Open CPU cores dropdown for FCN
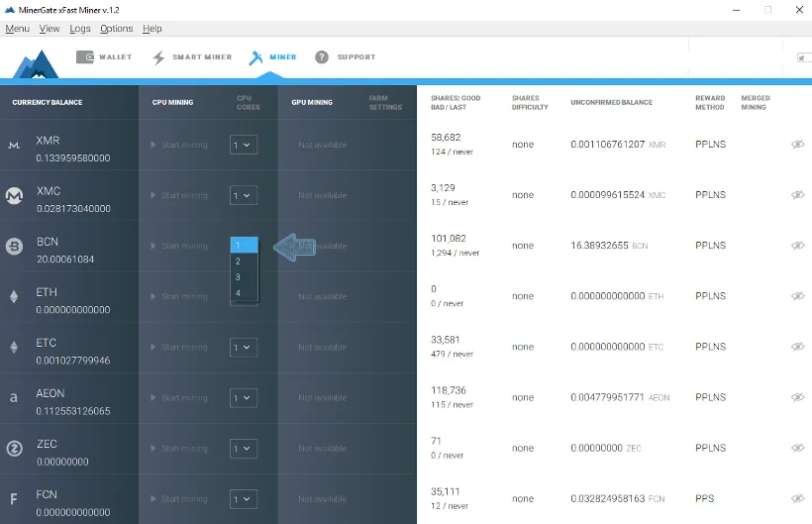The width and height of the screenshot is (812, 524). tap(244, 499)
